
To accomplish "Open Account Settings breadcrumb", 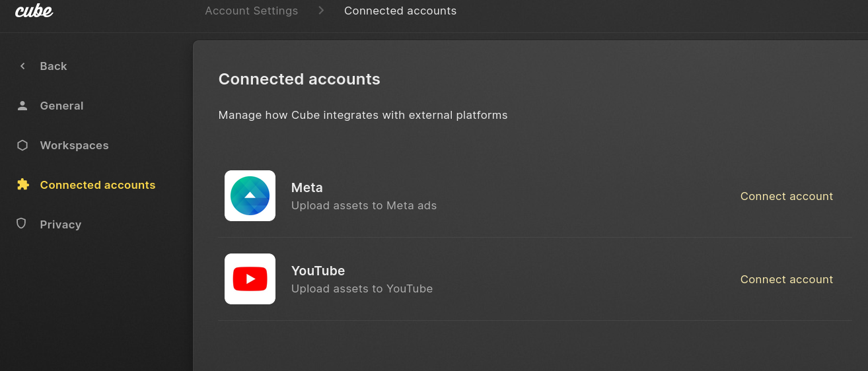I will (x=252, y=11).
